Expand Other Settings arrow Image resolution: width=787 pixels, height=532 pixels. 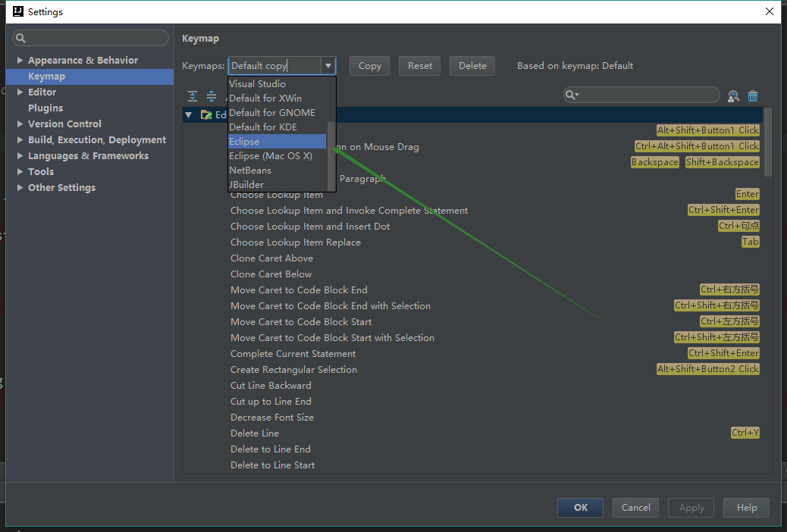point(20,188)
